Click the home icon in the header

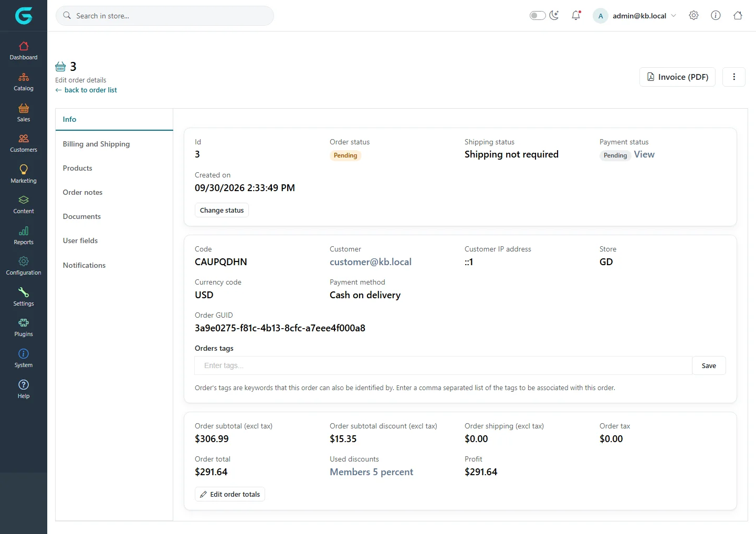pyautogui.click(x=738, y=15)
